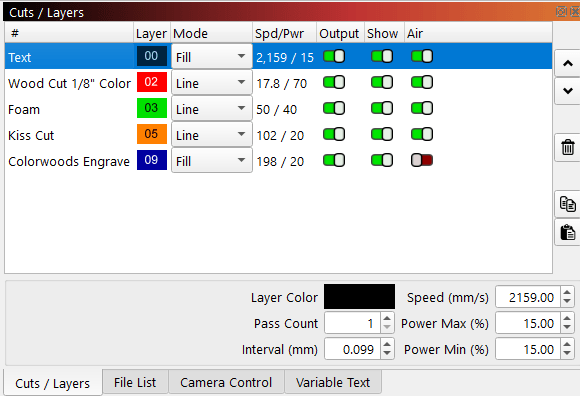Undock the Cuts / Layers panel
580x396 pixels.
pyautogui.click(x=561, y=12)
